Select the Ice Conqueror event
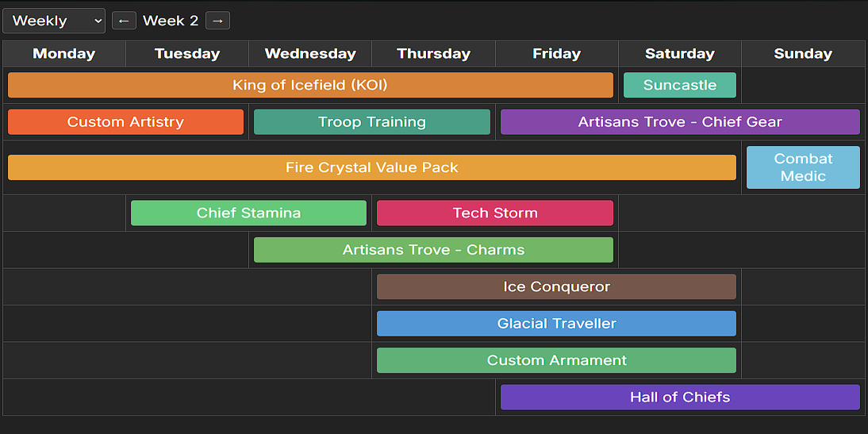This screenshot has width=868, height=434. tap(556, 286)
